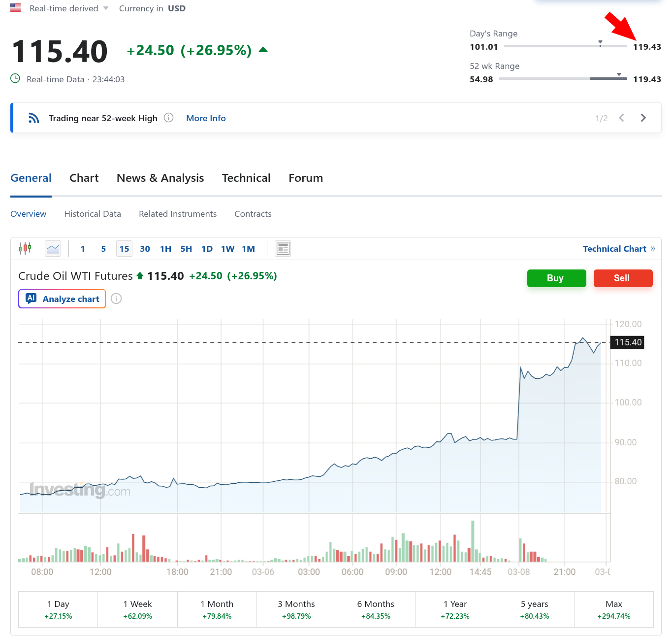
Task: Select the 5H interval
Action: [186, 249]
